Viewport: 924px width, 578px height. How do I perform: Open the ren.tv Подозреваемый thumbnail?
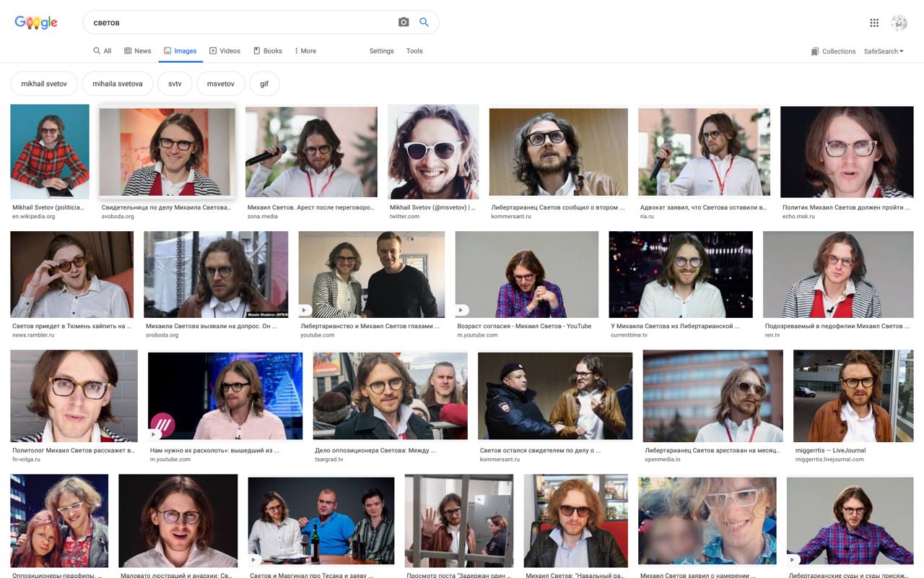[838, 275]
